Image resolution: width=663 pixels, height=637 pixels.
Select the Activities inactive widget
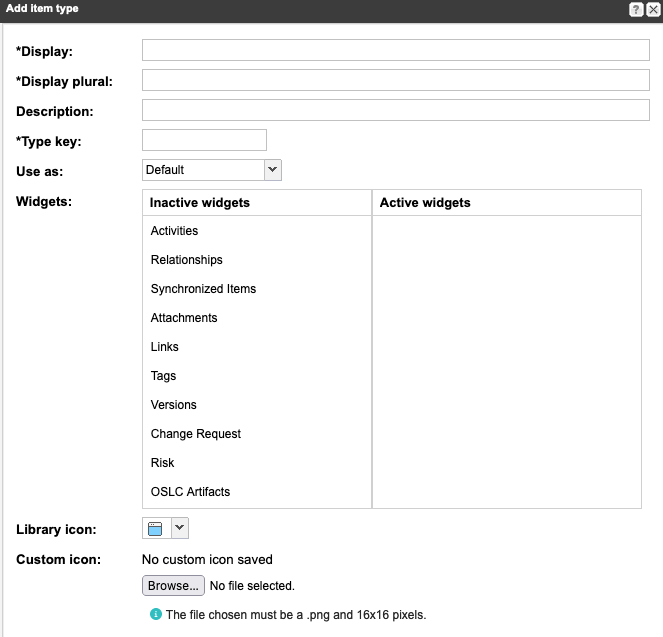(174, 231)
